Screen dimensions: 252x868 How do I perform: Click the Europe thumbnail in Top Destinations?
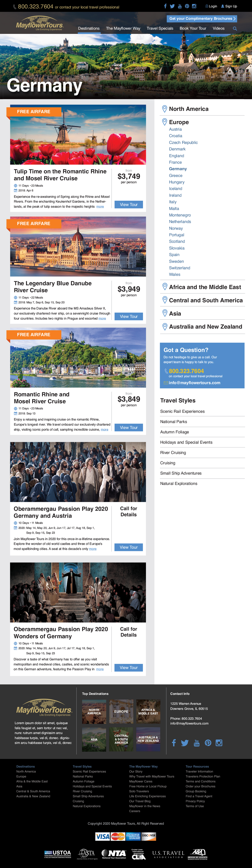121,711
